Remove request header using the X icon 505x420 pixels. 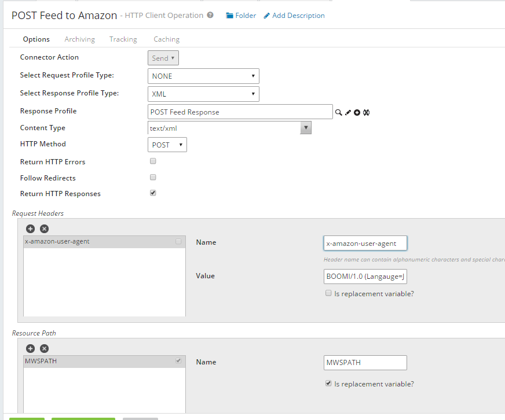(45, 229)
